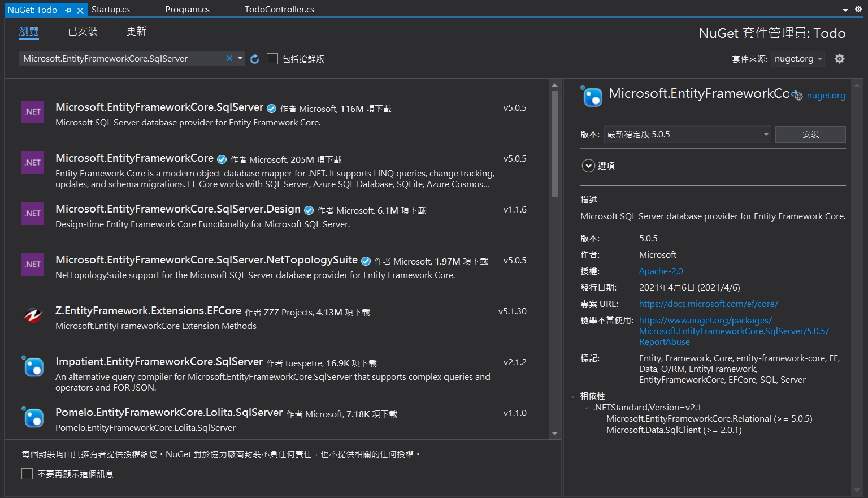The image size is (868, 498).
Task: Click the package list vertical scrollbar thumb
Action: (554, 144)
